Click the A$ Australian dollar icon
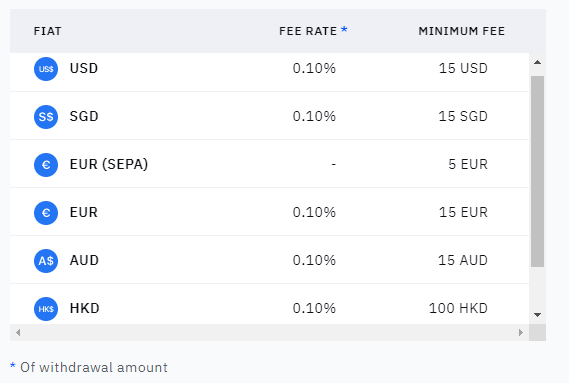This screenshot has height=383, width=569. point(46,261)
